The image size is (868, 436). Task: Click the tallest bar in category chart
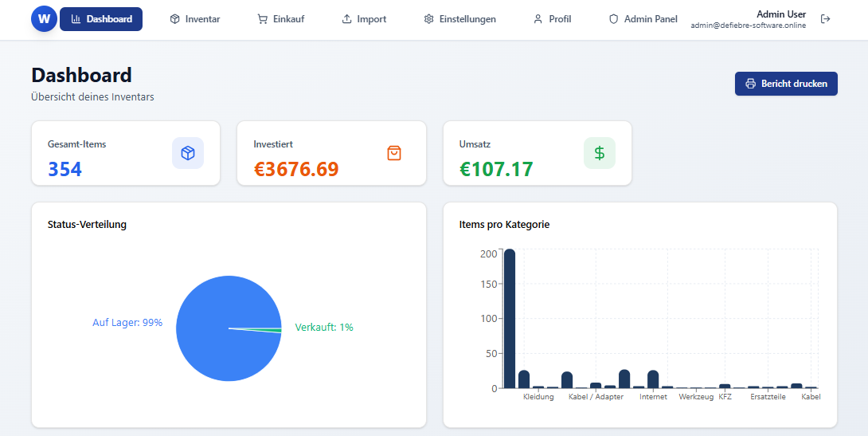pos(510,319)
